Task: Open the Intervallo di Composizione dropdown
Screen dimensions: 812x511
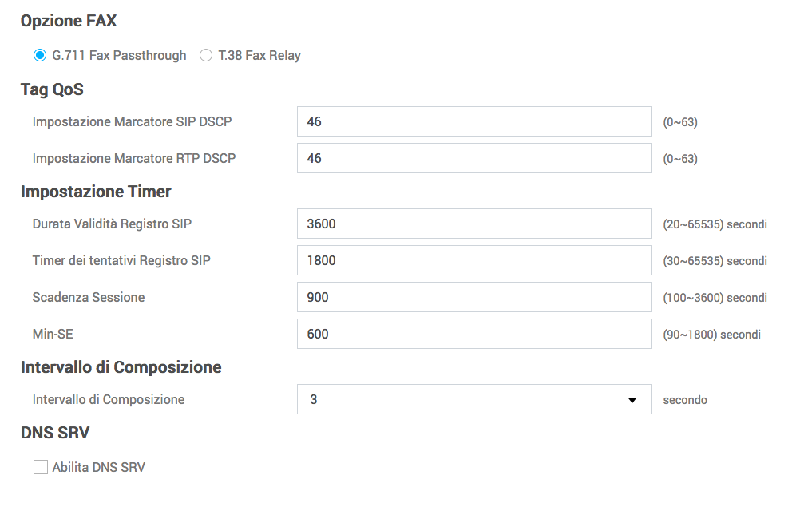Action: coord(473,399)
